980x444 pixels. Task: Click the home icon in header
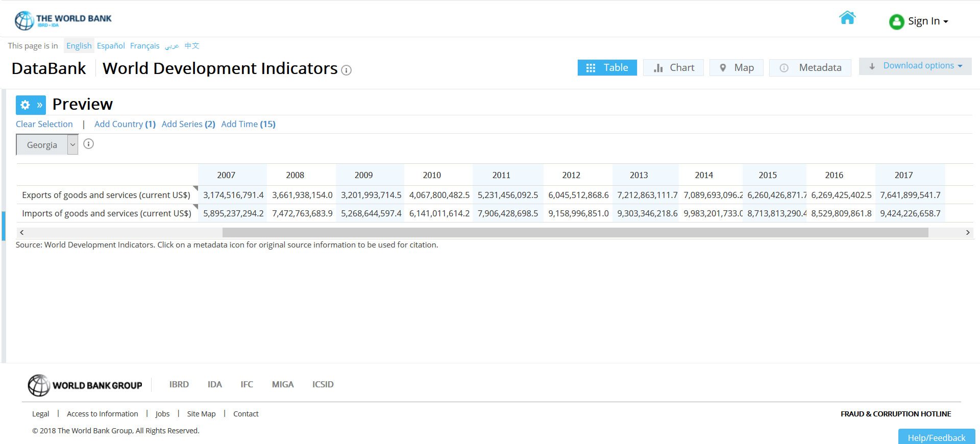pos(847,18)
